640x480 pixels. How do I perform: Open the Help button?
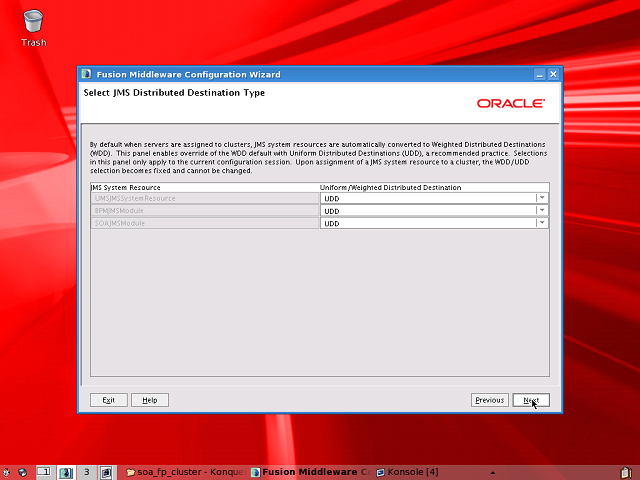tap(150, 400)
